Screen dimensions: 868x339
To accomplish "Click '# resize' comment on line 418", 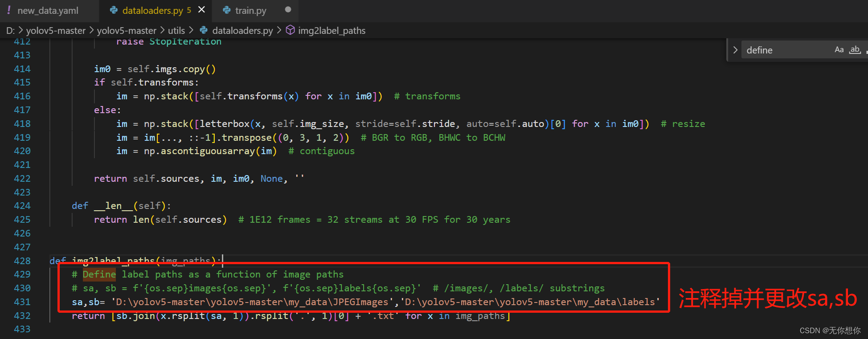I will (683, 124).
